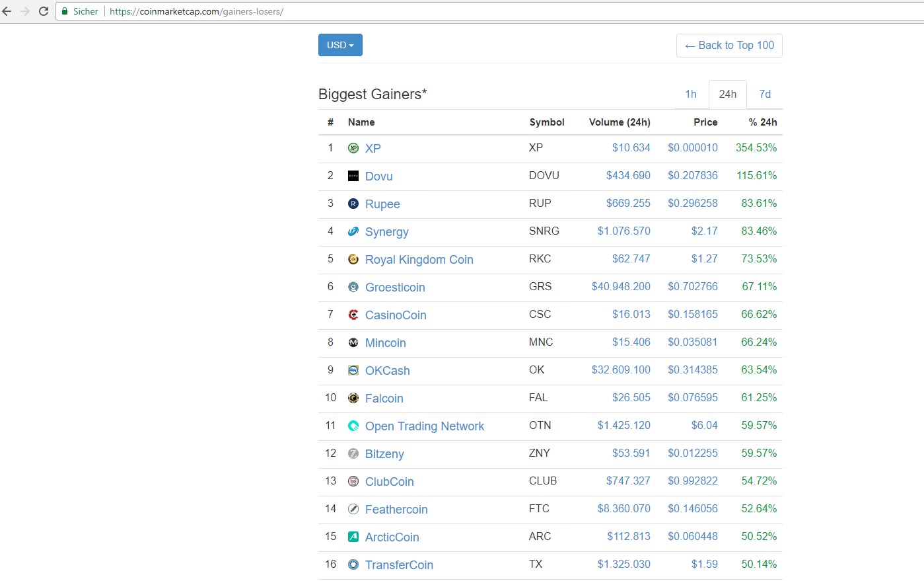Open the Mincoin link
Image resolution: width=924 pixels, height=581 pixels.
pyautogui.click(x=386, y=342)
